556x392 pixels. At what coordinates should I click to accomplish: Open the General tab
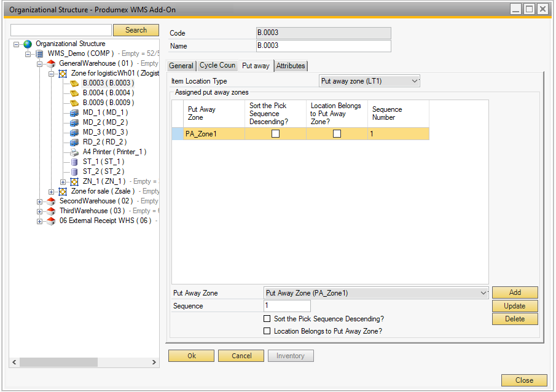181,66
